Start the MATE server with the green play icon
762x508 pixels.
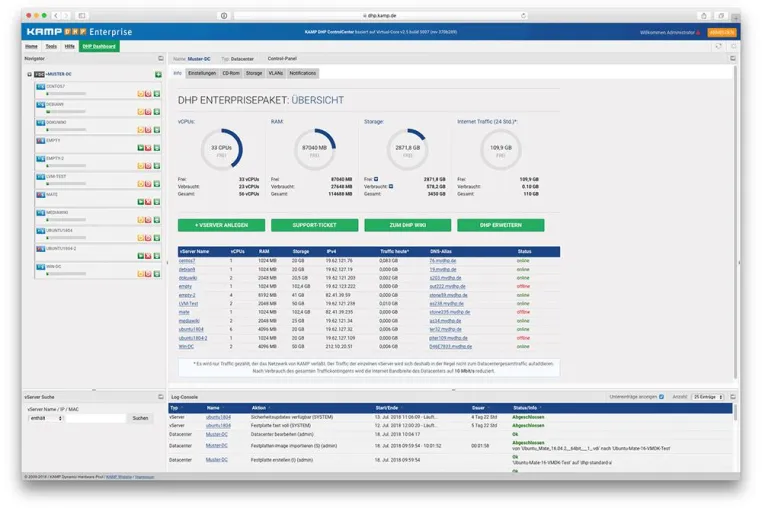[140, 202]
